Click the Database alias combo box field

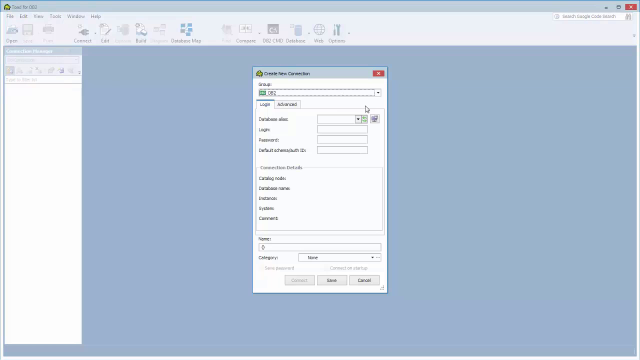pos(336,119)
